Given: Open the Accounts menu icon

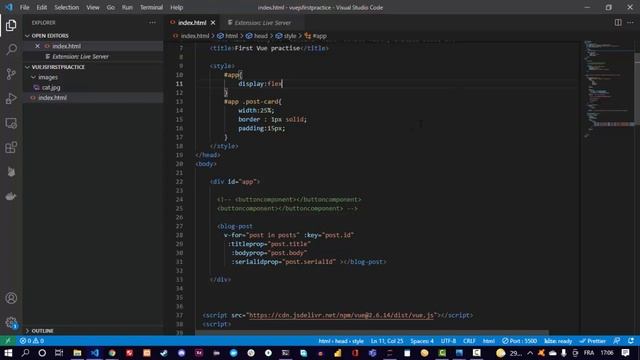Looking at the screenshot, I should click(11, 298).
